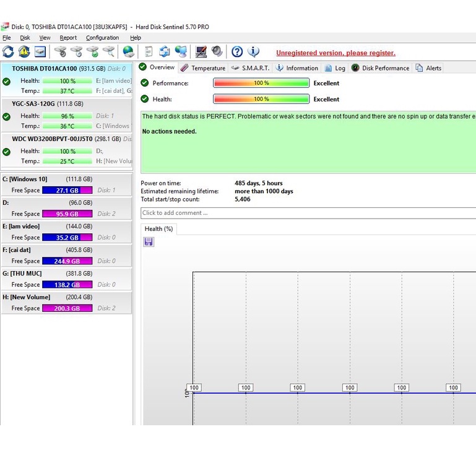Select the WDC WD3200BPVT disk entry
The width and height of the screenshot is (476, 476).
[52, 139]
